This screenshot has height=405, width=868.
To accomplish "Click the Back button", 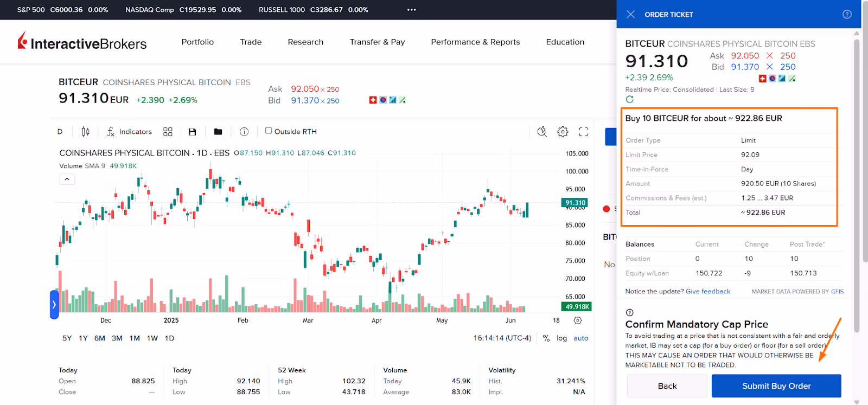I will 667,386.
